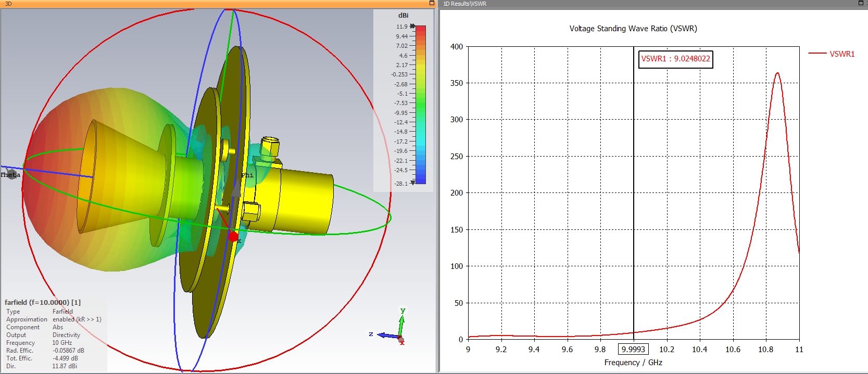Viewport: 868px width, 374px height.
Task: Click the Frequency value 10 GHz
Action: [x=62, y=343]
